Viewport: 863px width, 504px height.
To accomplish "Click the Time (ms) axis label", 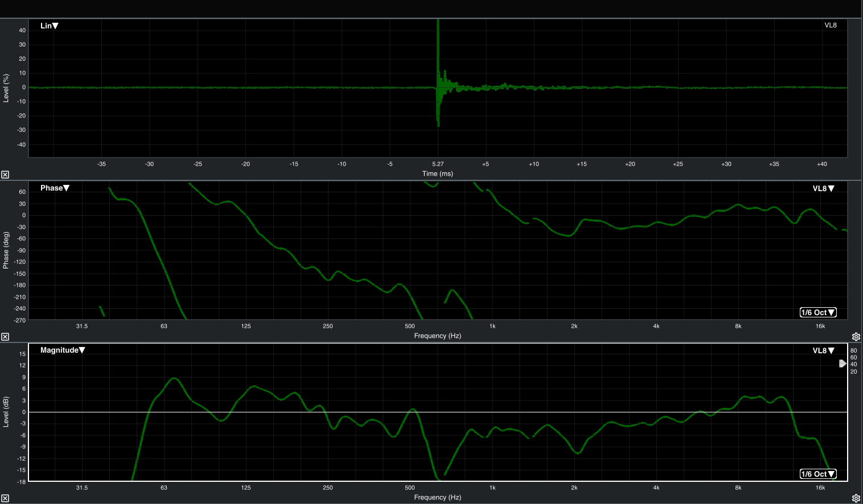I will [437, 173].
